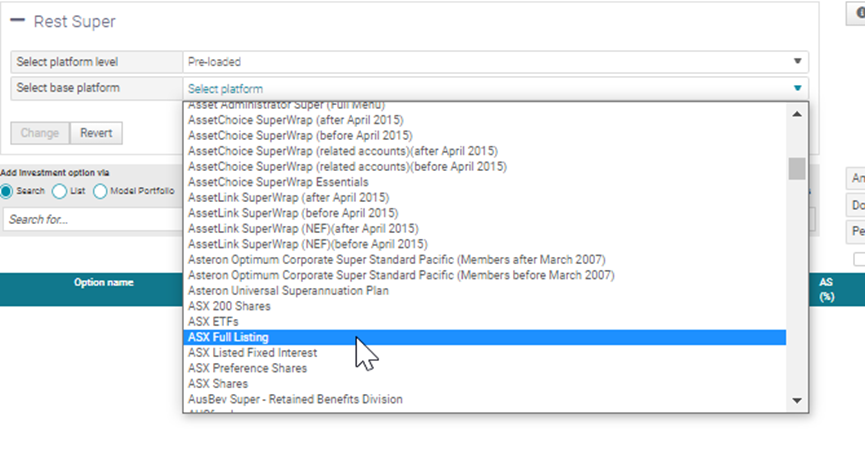
Task: Choose AssetChoice SuperWrap (before April 2015)
Action: (x=484, y=135)
